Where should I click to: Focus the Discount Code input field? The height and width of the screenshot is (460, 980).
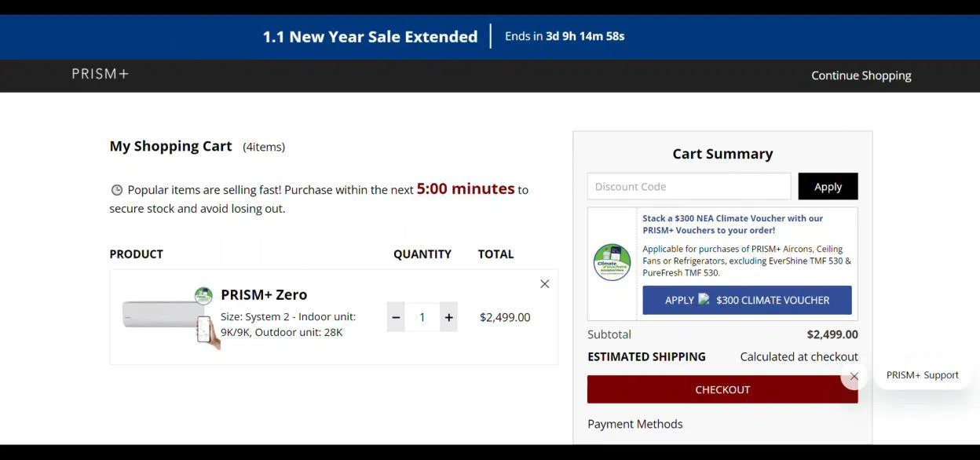point(689,187)
